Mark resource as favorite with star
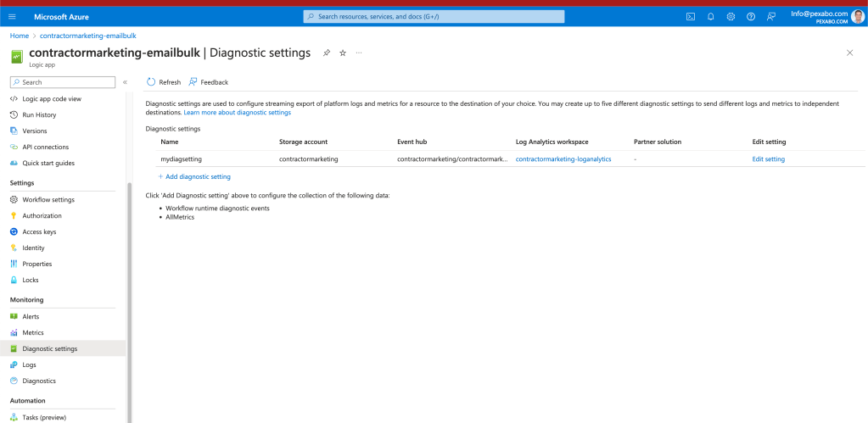This screenshot has height=423, width=868. point(343,53)
